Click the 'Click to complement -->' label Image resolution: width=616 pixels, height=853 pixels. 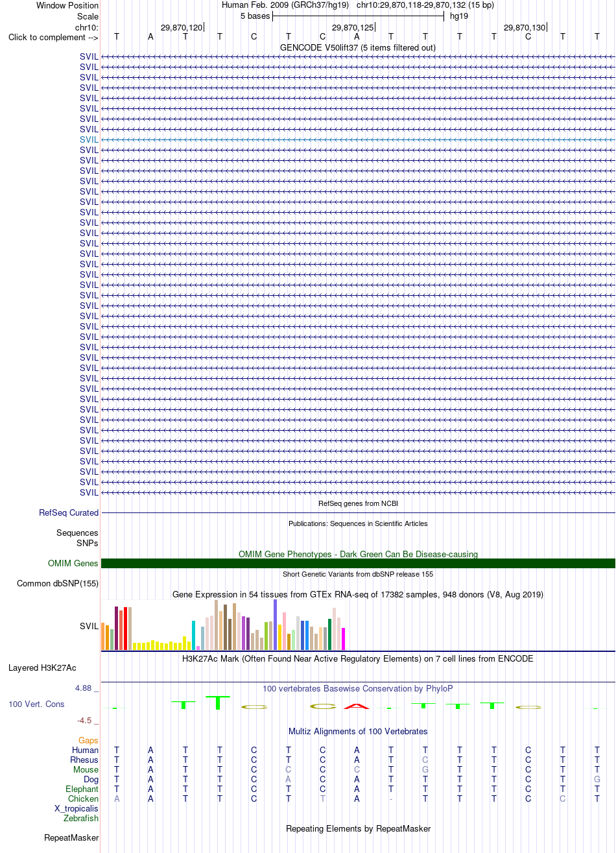[x=53, y=37]
